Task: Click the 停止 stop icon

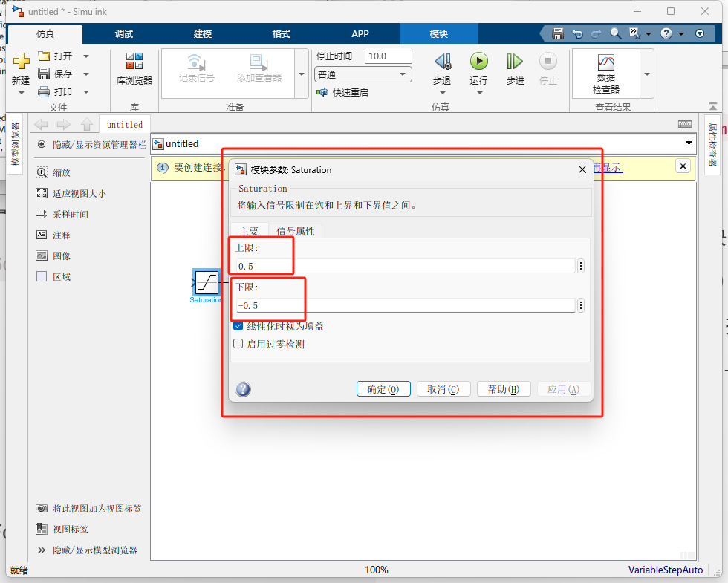Action: (x=548, y=61)
